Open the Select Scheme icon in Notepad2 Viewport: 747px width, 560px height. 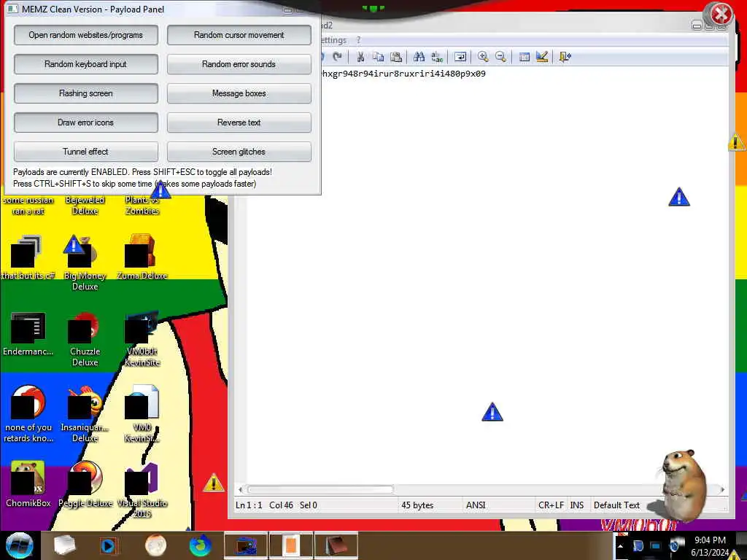524,57
